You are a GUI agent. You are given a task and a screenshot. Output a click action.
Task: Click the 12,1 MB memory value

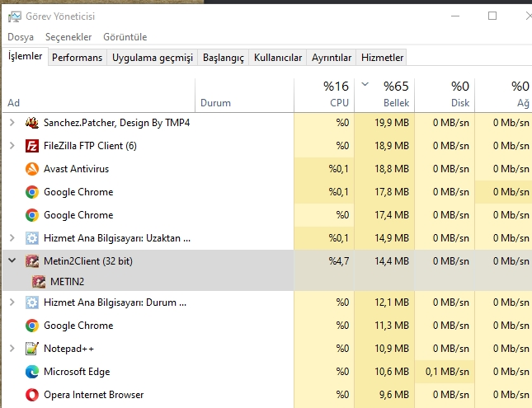tap(392, 302)
